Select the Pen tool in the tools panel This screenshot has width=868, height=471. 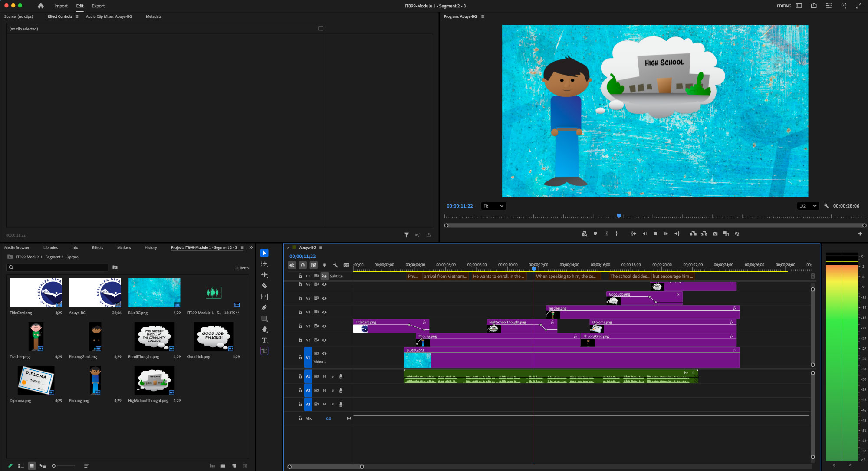point(264,307)
